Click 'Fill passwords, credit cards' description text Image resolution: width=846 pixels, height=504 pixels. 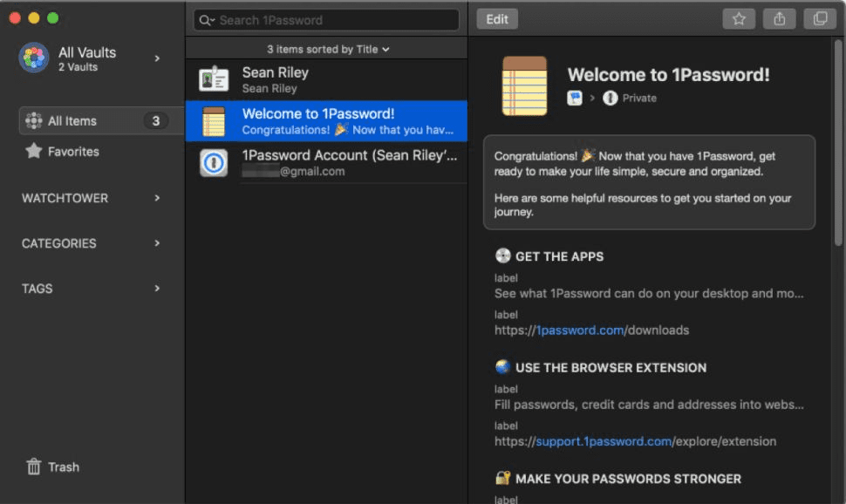point(649,405)
